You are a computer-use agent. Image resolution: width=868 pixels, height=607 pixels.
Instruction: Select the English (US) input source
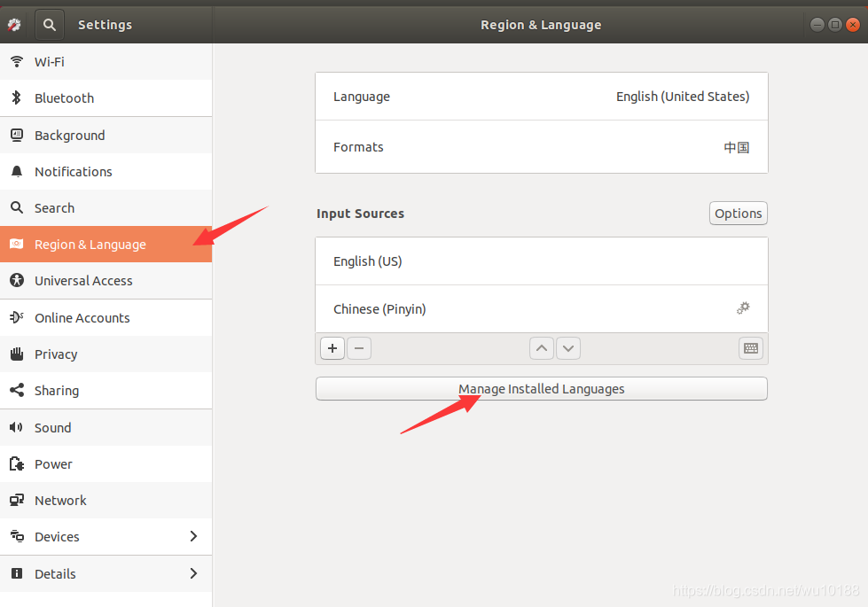point(542,261)
